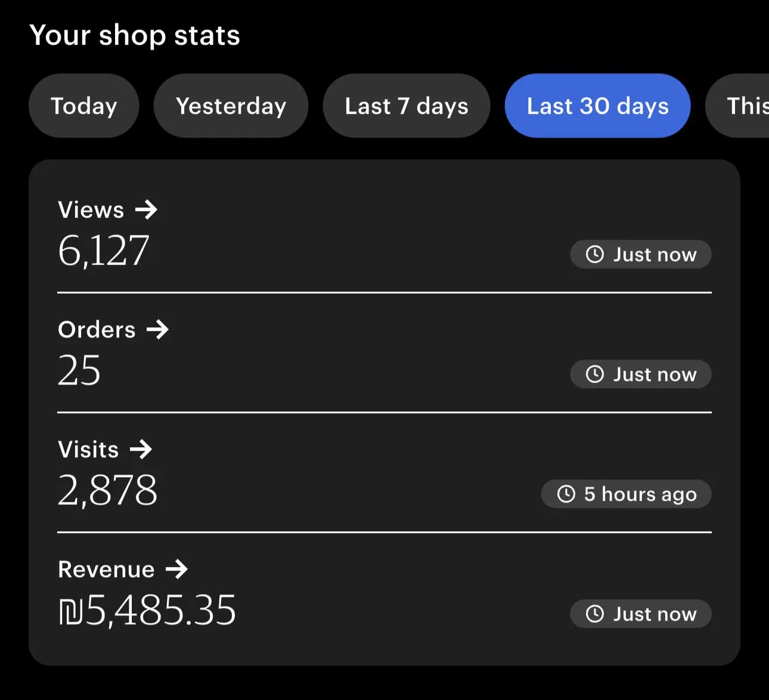Select the Last 30 days tab

coord(597,106)
